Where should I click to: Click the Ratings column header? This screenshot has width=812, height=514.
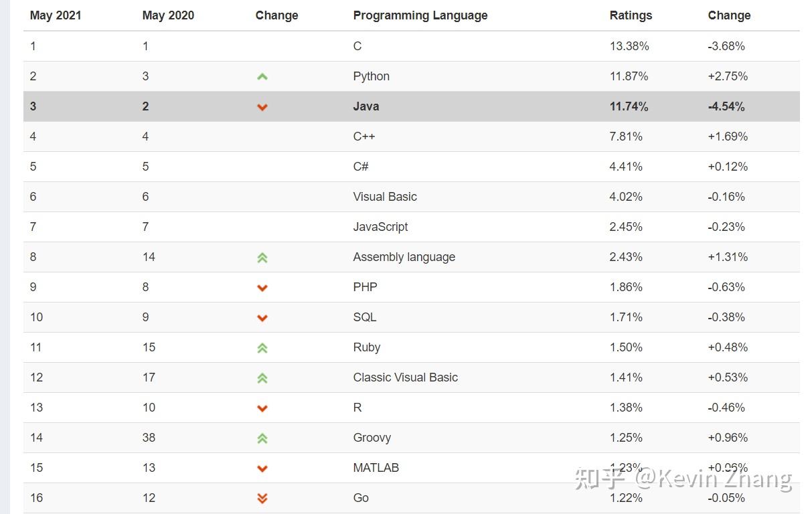coord(631,15)
